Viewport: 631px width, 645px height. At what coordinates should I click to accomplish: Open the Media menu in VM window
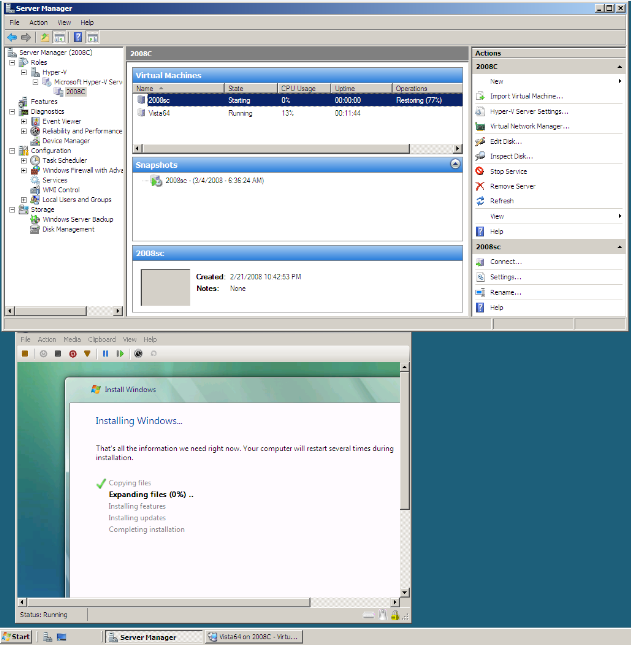(x=72, y=339)
